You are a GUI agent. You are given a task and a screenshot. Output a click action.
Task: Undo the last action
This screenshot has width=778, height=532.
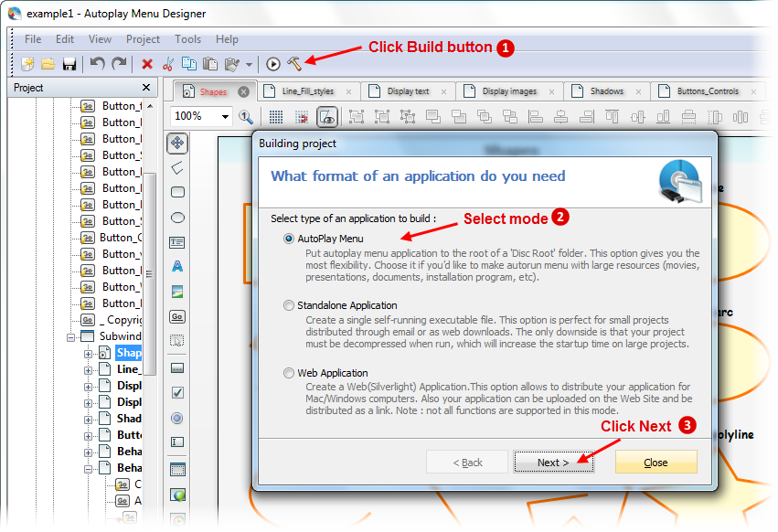[x=97, y=63]
